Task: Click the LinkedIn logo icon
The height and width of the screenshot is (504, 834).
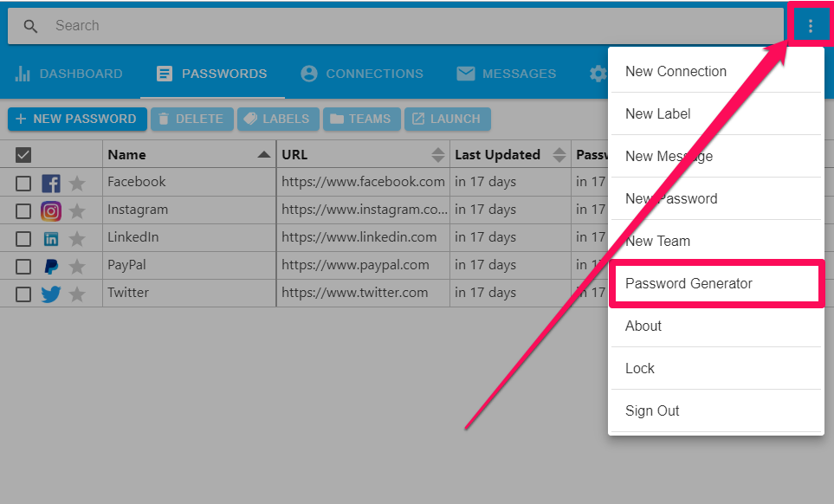Action: (51, 238)
